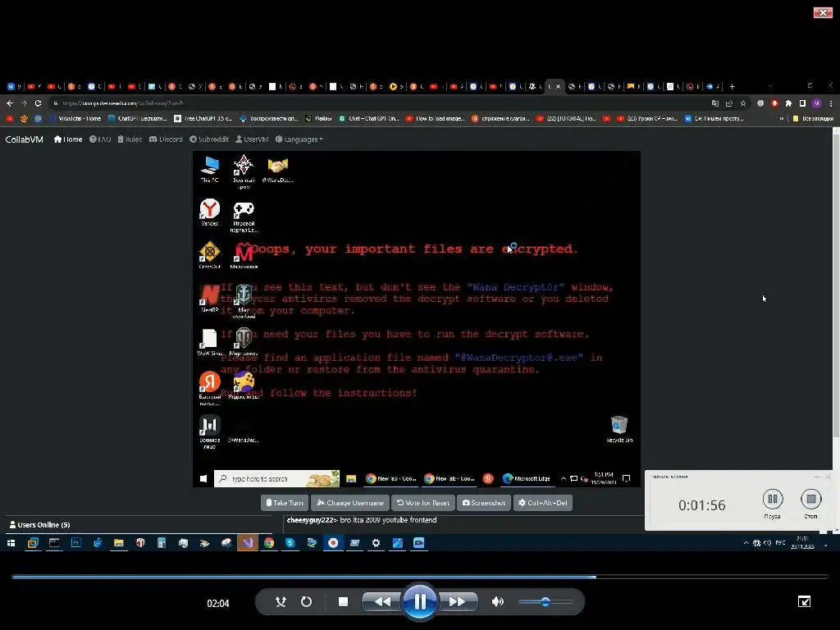Screen dimensions: 840x630
Task: Select the Recycle Bin on VM desktop
Action: click(619, 429)
